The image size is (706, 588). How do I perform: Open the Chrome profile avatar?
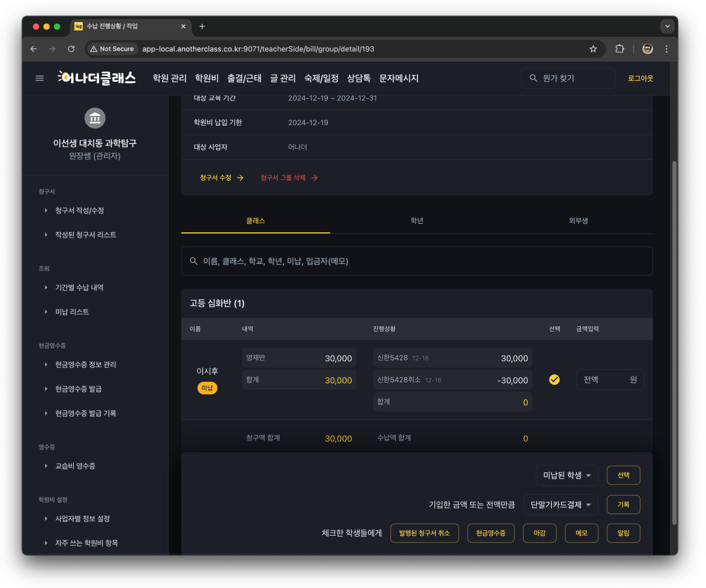(647, 49)
